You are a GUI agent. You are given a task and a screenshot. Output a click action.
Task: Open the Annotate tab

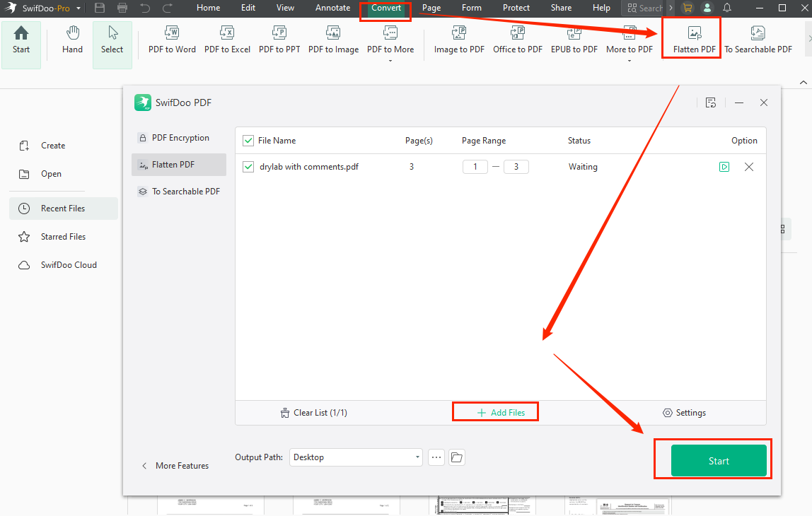pyautogui.click(x=333, y=8)
